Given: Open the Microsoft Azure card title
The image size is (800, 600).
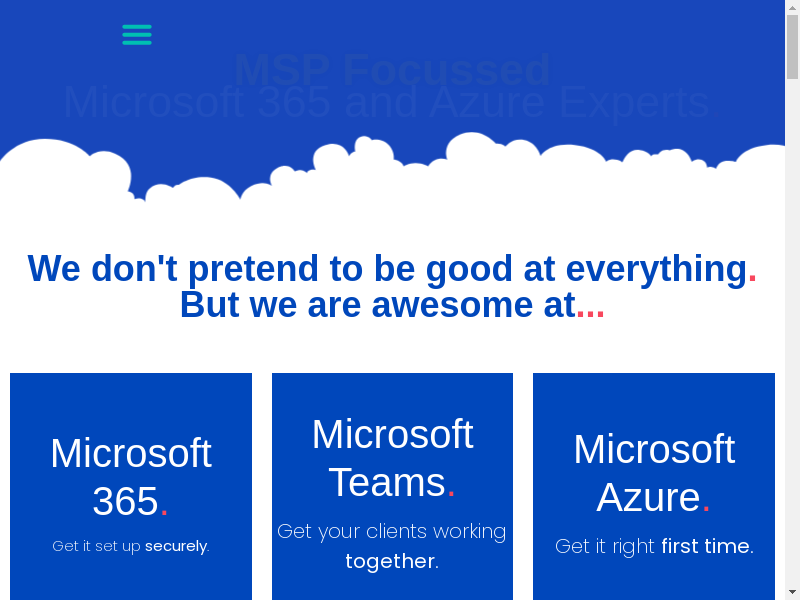Looking at the screenshot, I should click(654, 473).
